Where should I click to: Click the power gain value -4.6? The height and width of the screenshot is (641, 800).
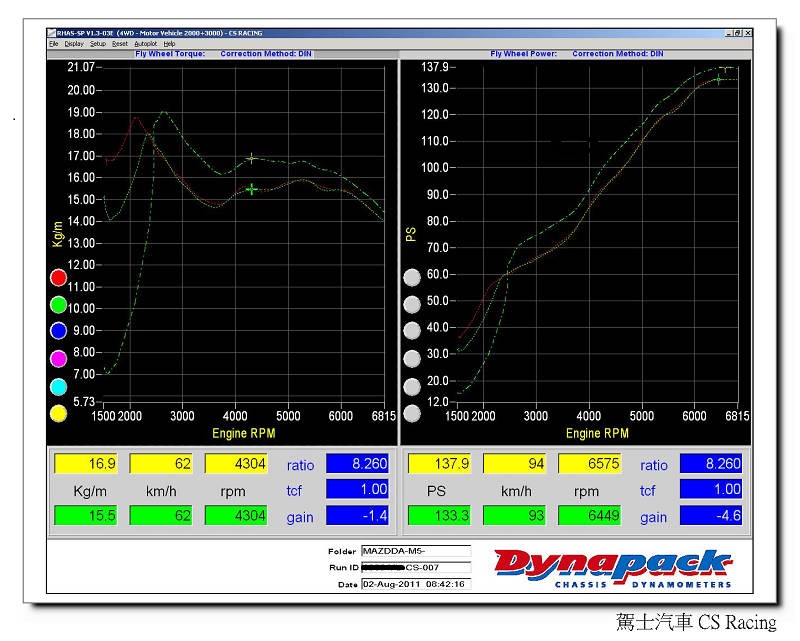711,515
